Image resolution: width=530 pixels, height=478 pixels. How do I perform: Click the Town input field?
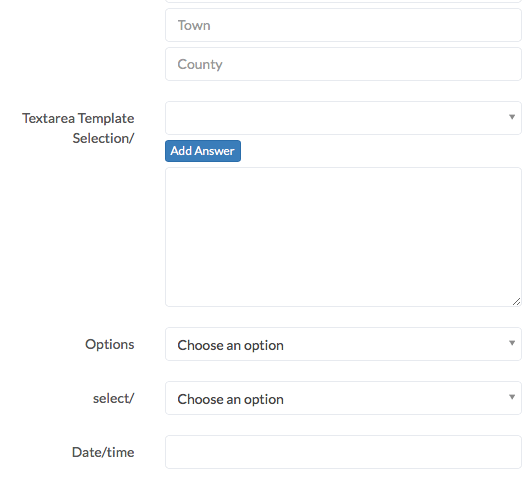tap(343, 25)
